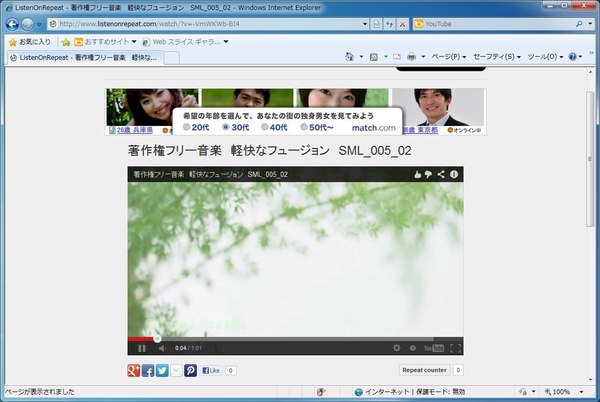
Task: Expand the セーフティ(S) menu
Action: 497,57
